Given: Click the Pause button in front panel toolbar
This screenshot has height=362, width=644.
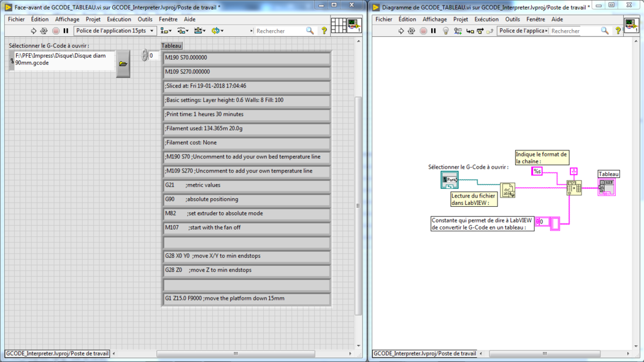Looking at the screenshot, I should pyautogui.click(x=66, y=31).
